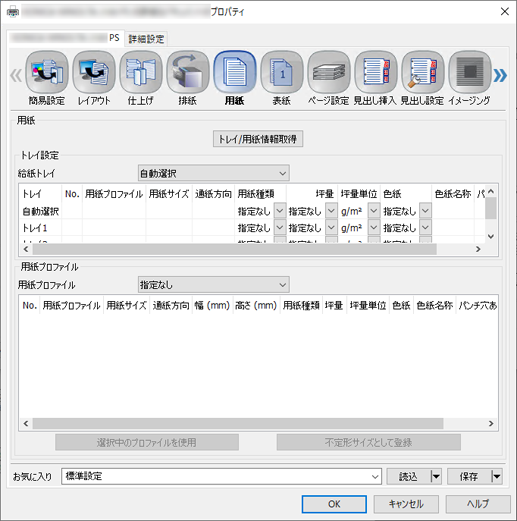The width and height of the screenshot is (517, 521).
Task: Open 用紙種類 dropdown in 自動選択 row
Action: click(280, 211)
